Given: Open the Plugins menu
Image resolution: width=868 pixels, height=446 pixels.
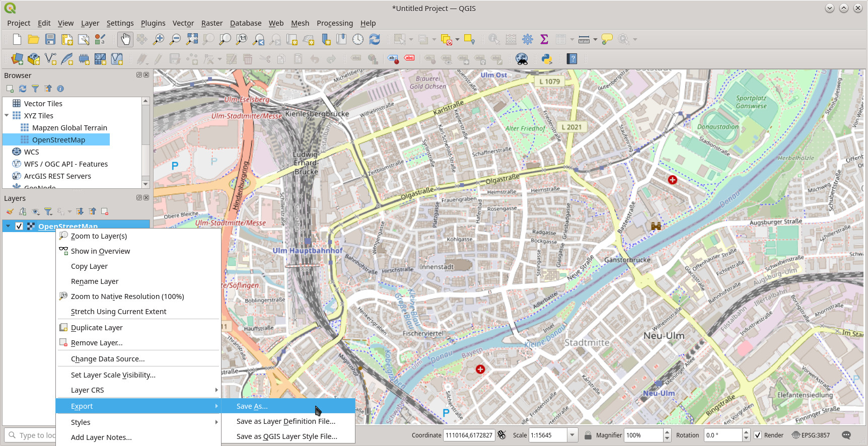Looking at the screenshot, I should click(x=153, y=23).
